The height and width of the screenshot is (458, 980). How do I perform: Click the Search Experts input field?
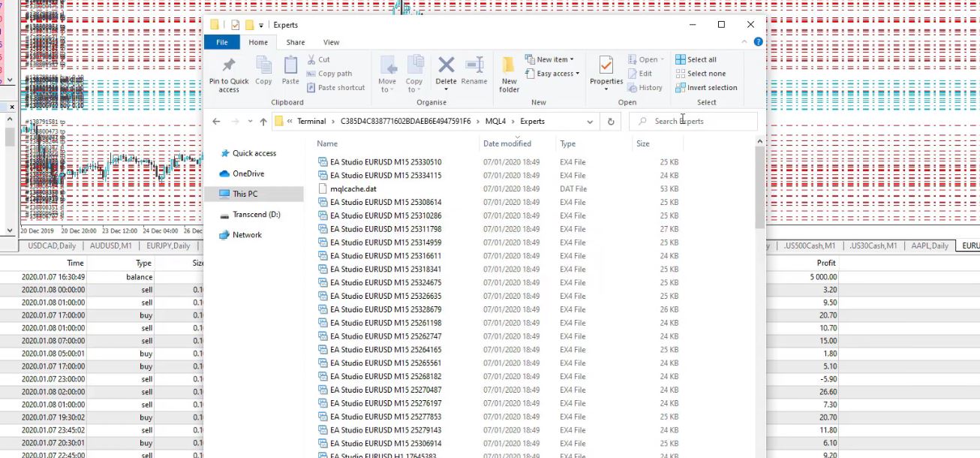(x=698, y=122)
